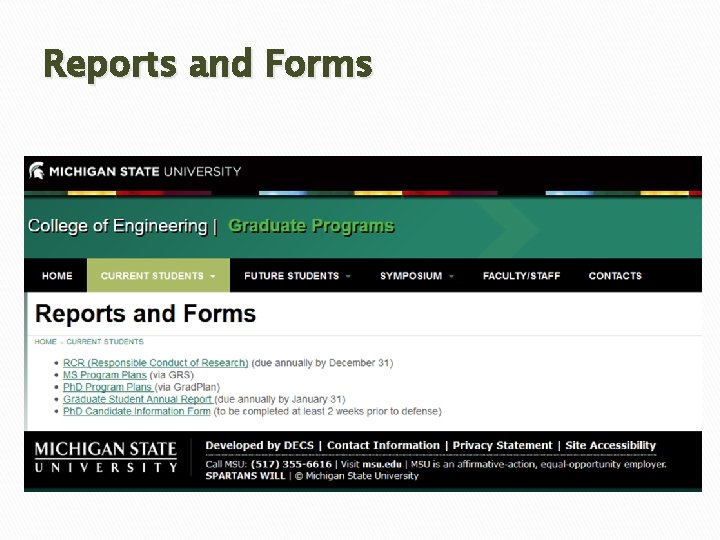
Task: Click the '(via GradPlan)' text
Action: pos(188,387)
